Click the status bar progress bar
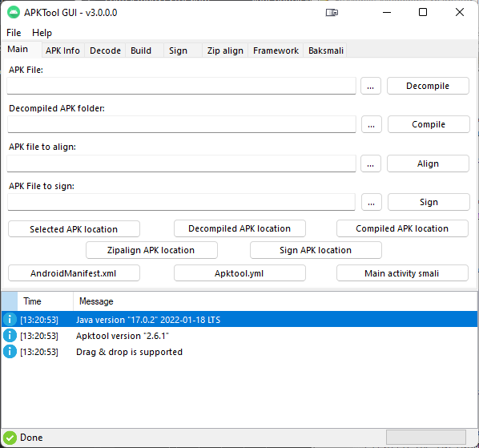The height and width of the screenshot is (448, 479). (x=426, y=438)
